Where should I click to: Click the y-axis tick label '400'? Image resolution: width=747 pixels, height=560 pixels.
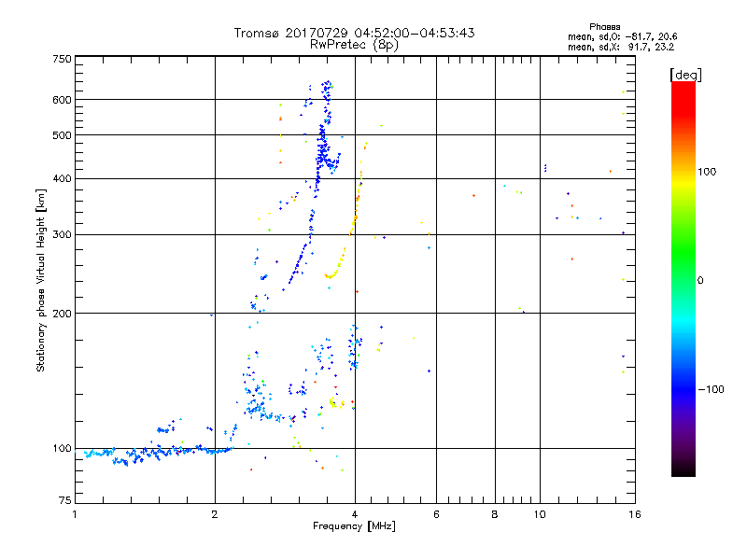coord(62,179)
